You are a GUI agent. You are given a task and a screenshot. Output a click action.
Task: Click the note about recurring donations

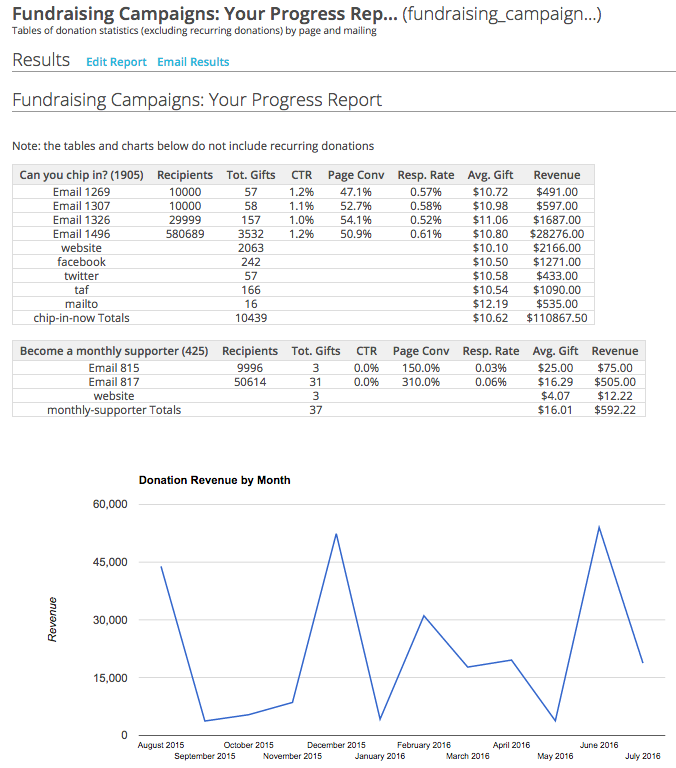pos(193,146)
